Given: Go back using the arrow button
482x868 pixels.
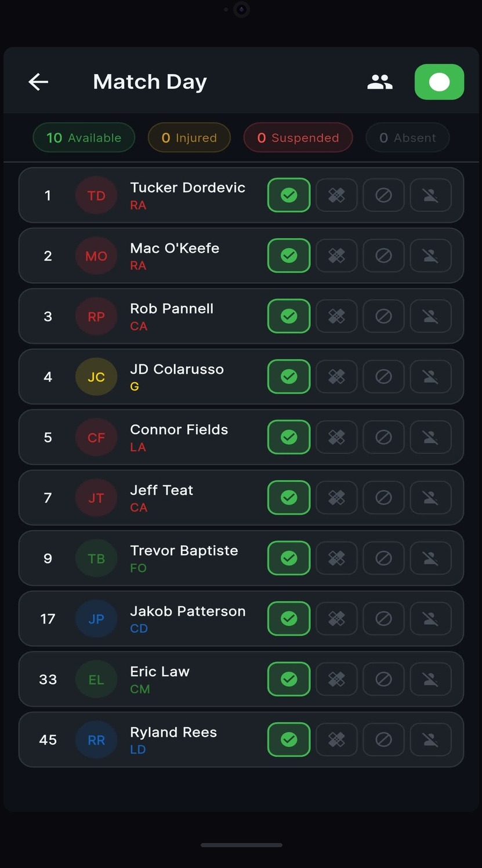Looking at the screenshot, I should [38, 82].
